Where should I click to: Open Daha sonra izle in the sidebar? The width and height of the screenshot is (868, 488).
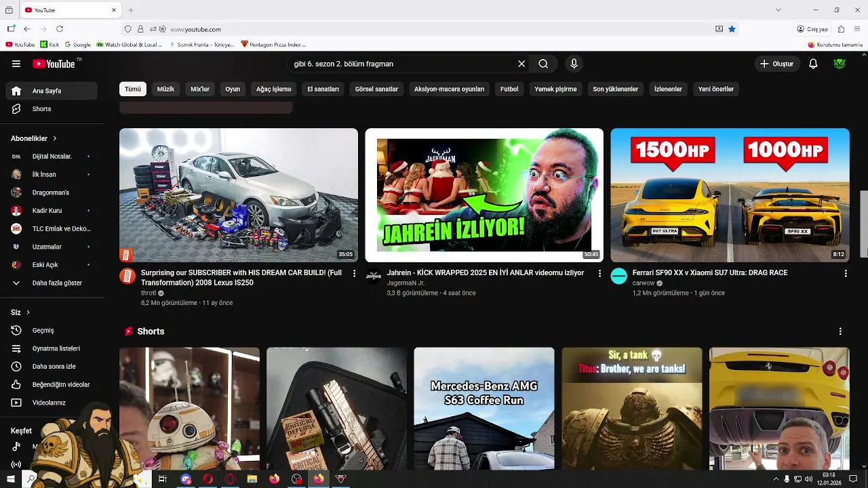[x=52, y=367]
